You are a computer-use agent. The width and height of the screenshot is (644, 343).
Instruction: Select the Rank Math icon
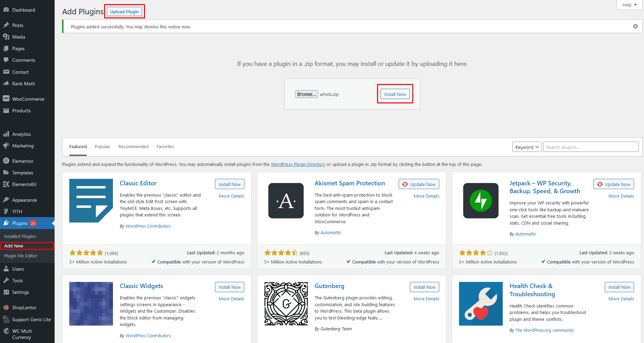(x=7, y=83)
